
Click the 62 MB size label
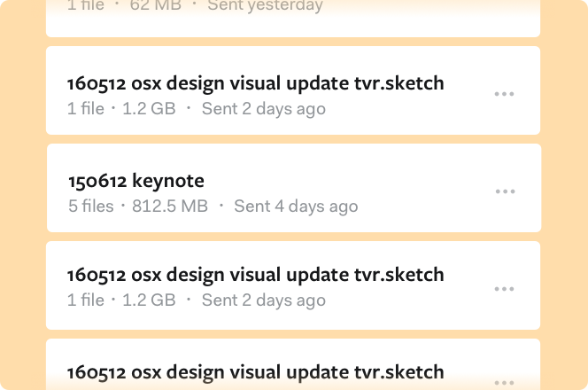pyautogui.click(x=155, y=6)
